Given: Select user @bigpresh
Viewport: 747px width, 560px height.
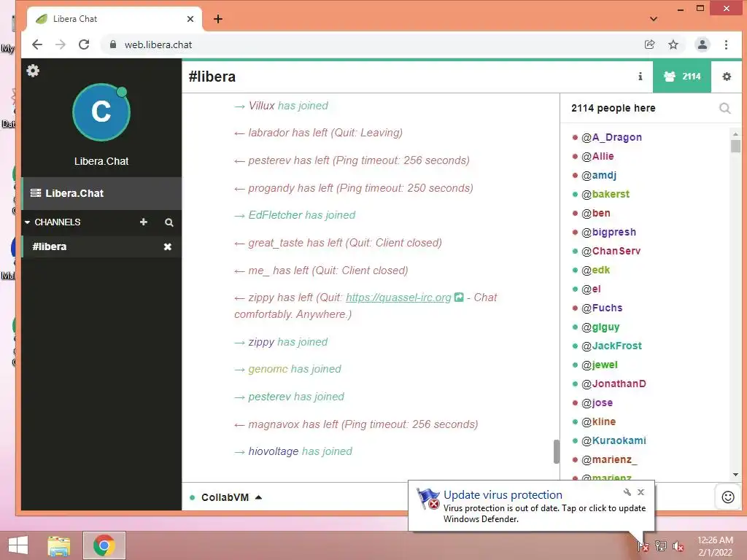Looking at the screenshot, I should 608,233.
